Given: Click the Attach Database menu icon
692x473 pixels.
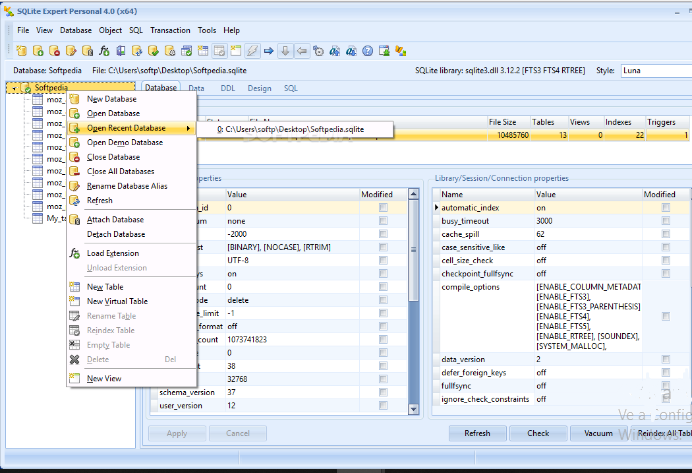Looking at the screenshot, I should tap(75, 219).
